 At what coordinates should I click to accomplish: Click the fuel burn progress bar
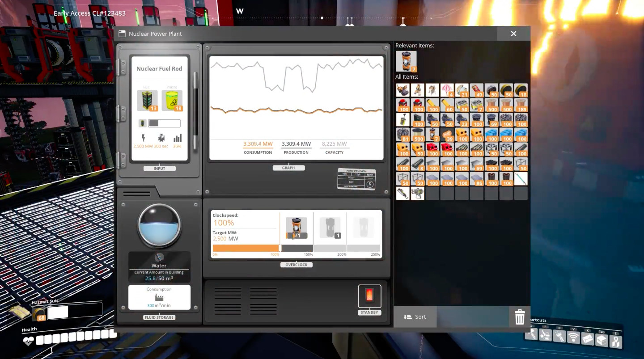point(164,123)
